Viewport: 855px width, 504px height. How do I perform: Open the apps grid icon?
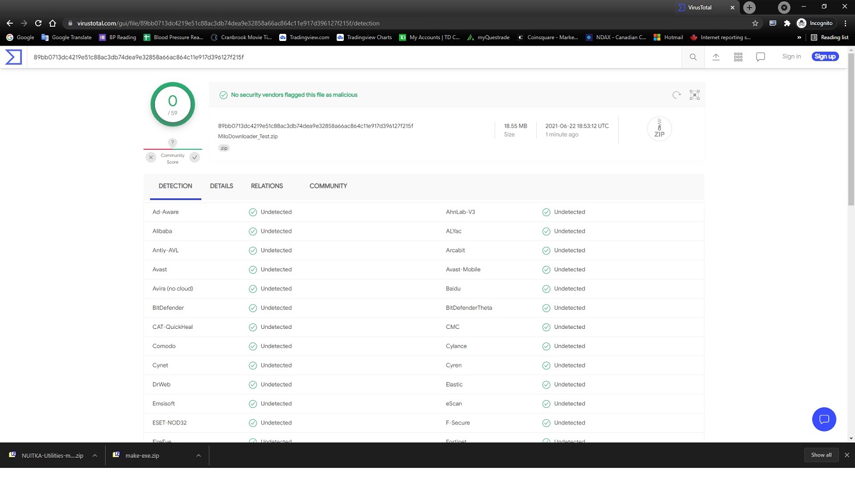[738, 57]
